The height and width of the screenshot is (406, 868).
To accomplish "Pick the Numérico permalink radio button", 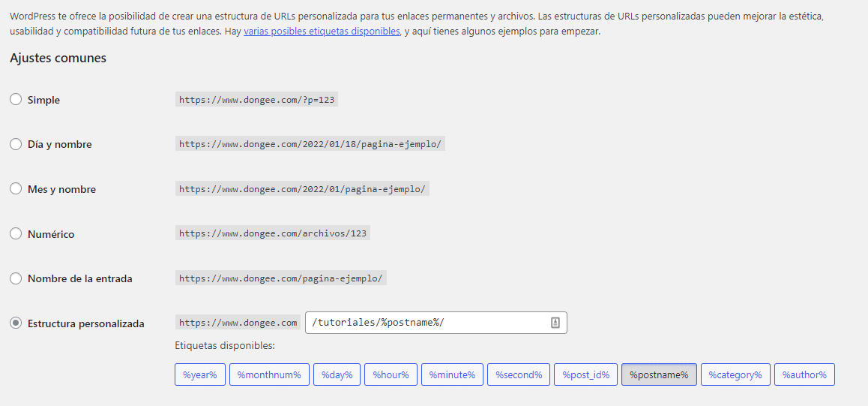I will pos(16,233).
